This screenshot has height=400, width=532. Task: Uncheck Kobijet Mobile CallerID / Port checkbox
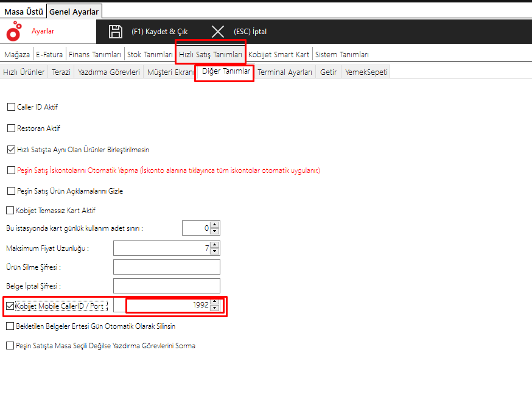click(x=10, y=306)
